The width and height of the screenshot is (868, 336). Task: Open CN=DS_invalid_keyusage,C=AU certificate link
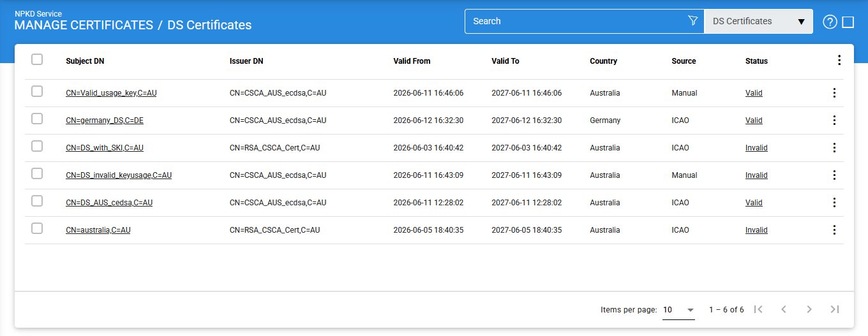(x=119, y=175)
